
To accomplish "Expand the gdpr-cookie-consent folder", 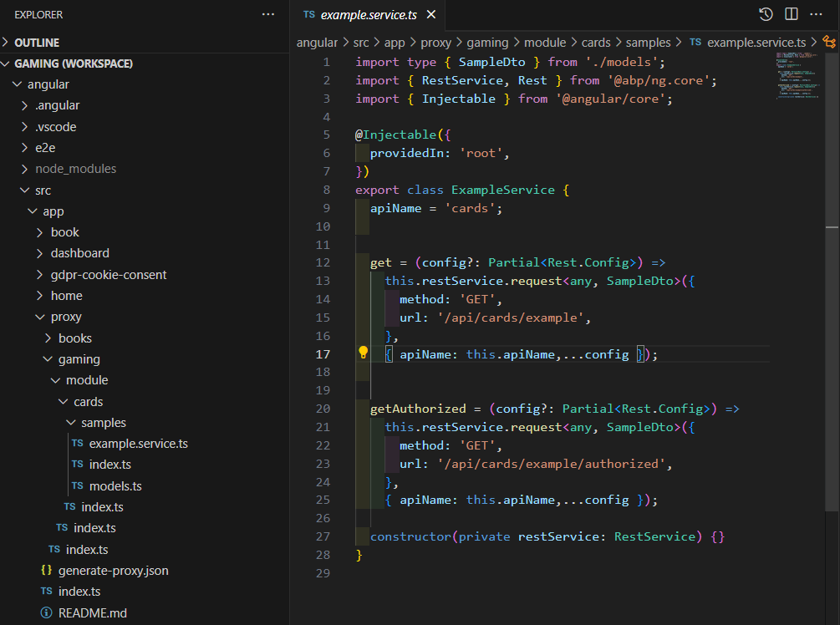I will click(108, 274).
